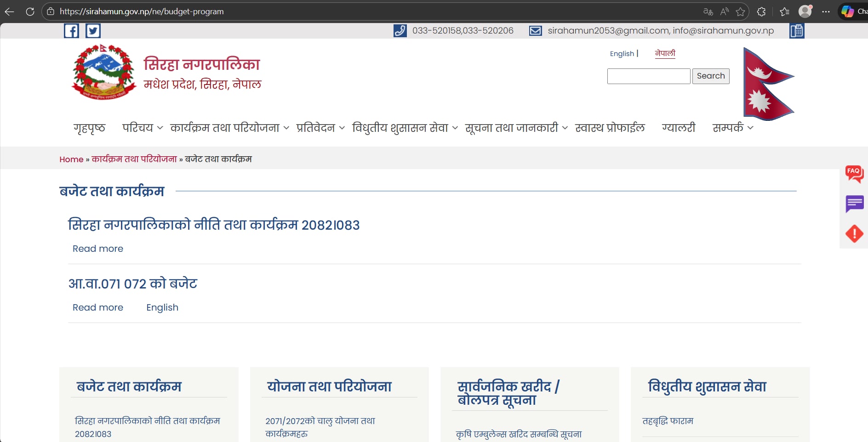Add page to favorites star icon
Viewport: 868px width, 442px height.
[740, 11]
